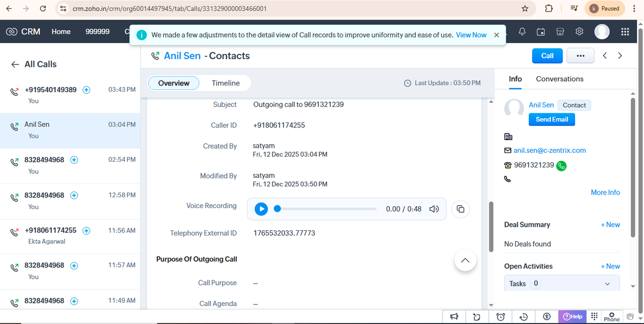Open the Zoho Marketplace icon in header
The height and width of the screenshot is (324, 644).
click(559, 31)
